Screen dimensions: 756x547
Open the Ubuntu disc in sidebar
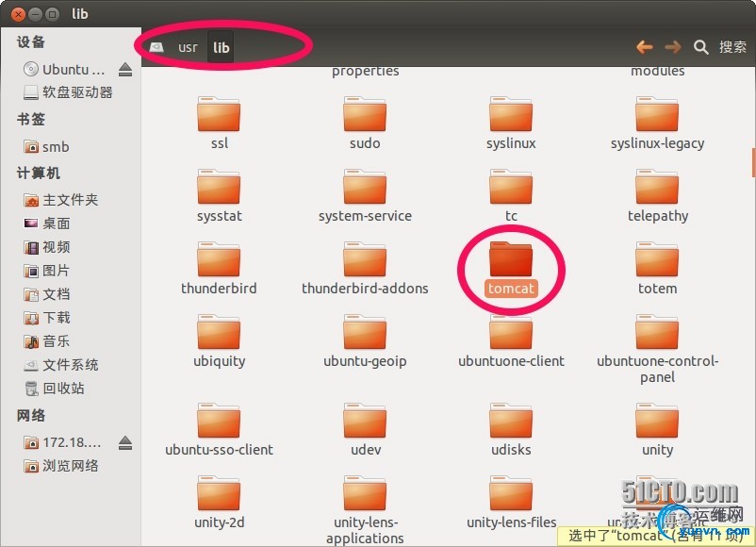tap(64, 70)
